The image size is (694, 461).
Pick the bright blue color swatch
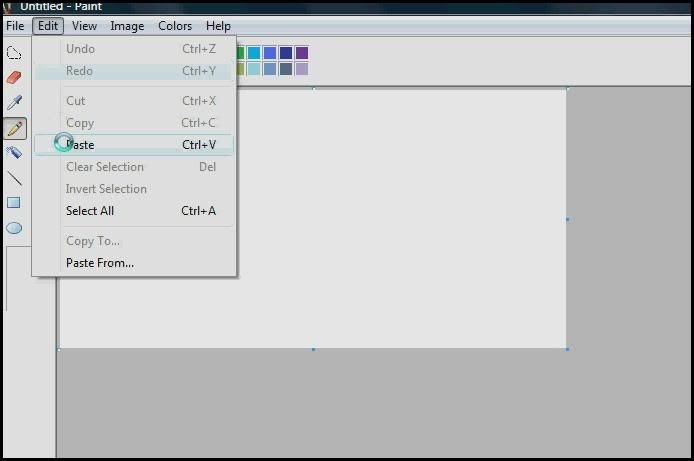click(270, 53)
